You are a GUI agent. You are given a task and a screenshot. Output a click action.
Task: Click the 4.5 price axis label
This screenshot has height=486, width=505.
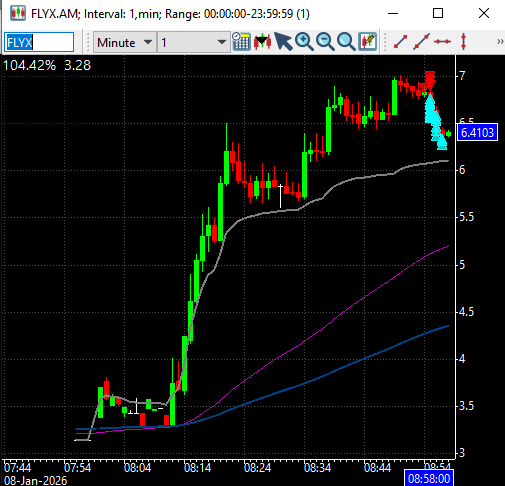click(466, 312)
